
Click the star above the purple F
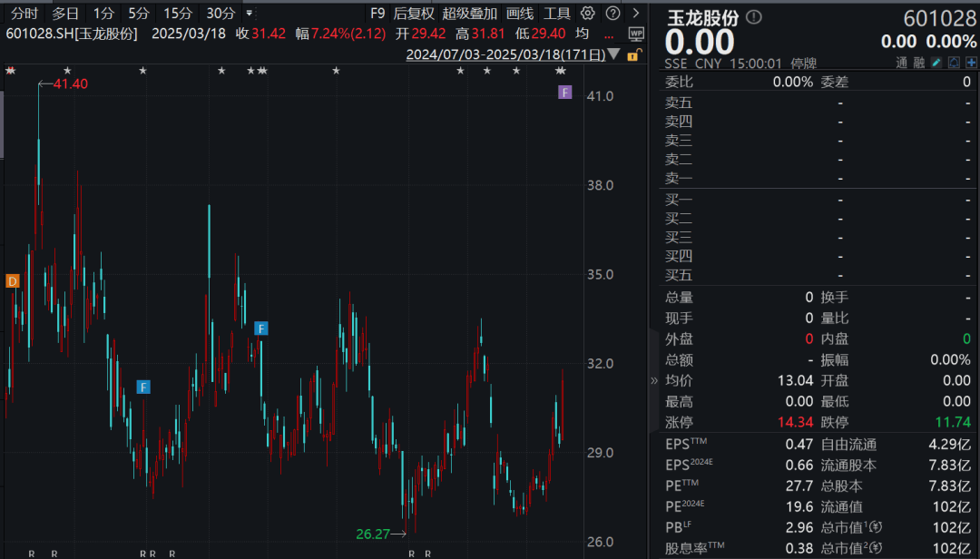point(561,71)
